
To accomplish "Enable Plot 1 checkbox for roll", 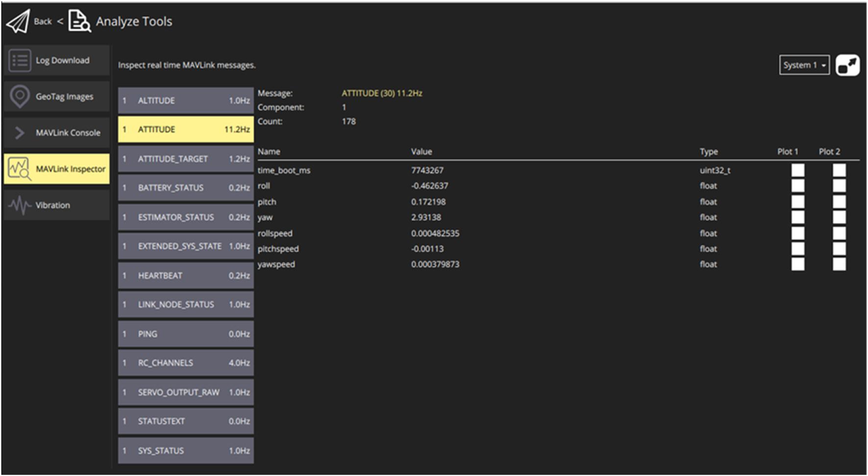I will 797,186.
